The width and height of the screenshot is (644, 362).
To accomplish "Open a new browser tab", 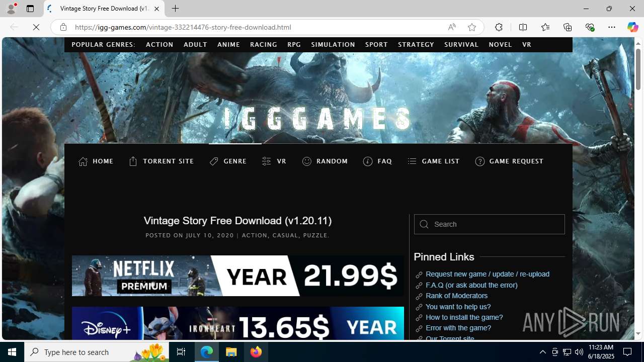I will [x=176, y=9].
